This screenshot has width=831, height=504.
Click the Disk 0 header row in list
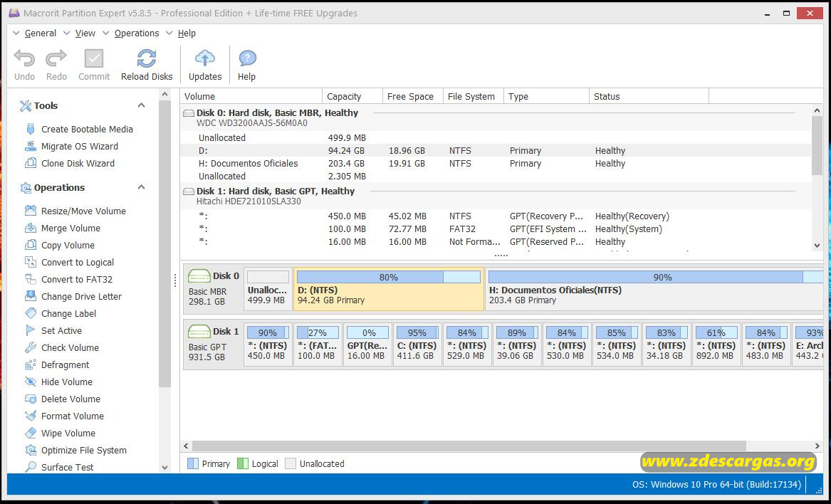coord(496,117)
